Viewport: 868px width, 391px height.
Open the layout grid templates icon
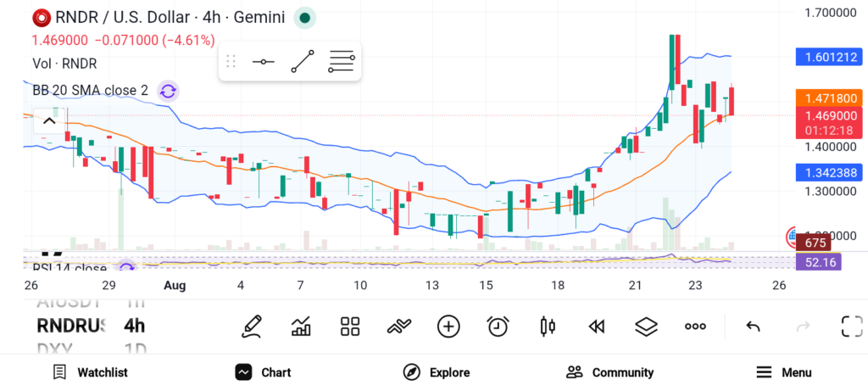(x=350, y=327)
